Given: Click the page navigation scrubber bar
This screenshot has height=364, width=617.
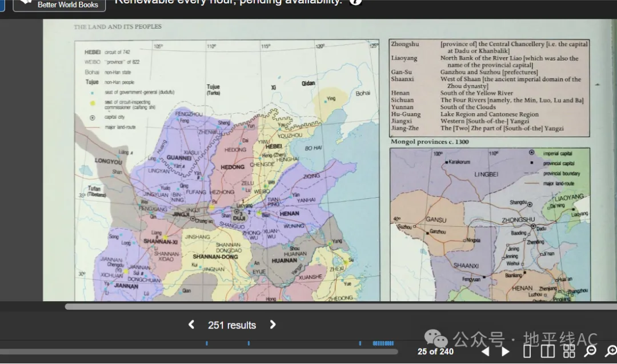Looking at the screenshot, I should click(199, 351).
